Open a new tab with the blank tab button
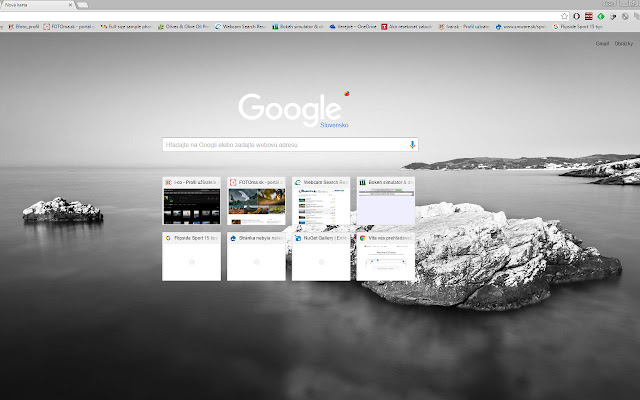Viewport: 640px width, 400px height. tap(82, 5)
